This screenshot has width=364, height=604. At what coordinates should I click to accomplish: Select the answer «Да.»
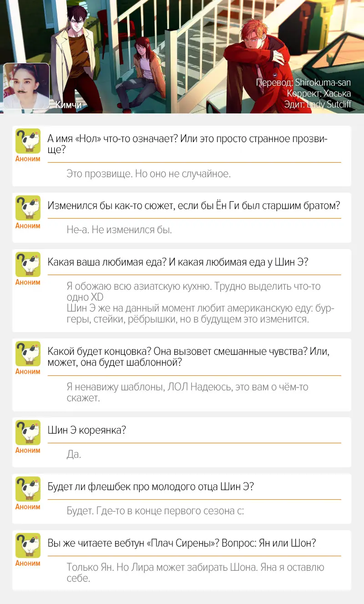click(74, 454)
